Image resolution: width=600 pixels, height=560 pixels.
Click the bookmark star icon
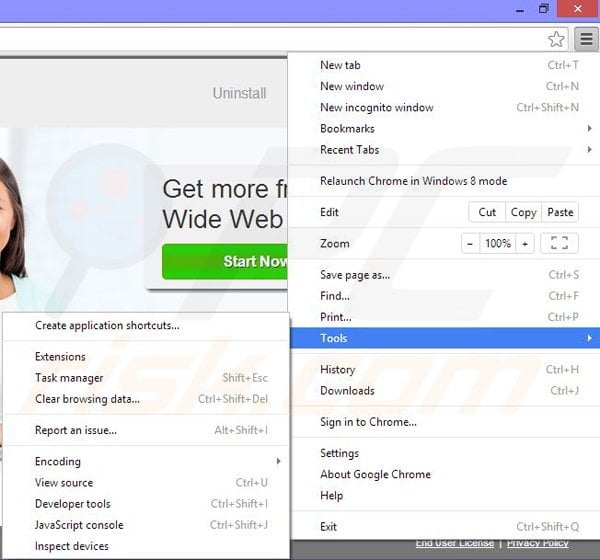pos(556,39)
